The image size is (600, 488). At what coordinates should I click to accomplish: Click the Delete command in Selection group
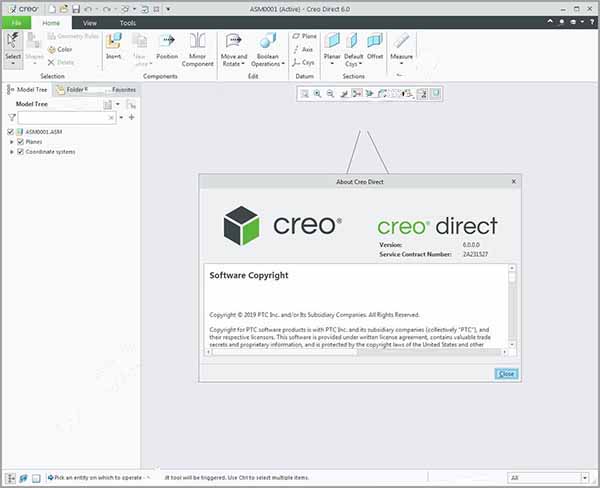point(61,62)
